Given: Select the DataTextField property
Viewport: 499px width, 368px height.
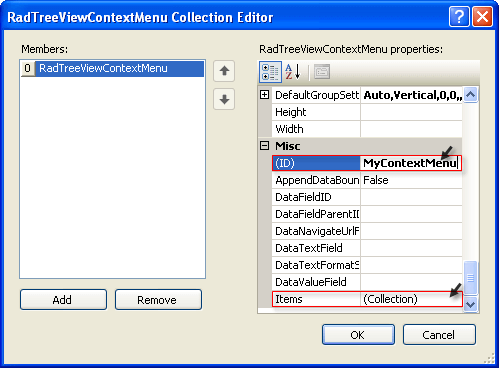Looking at the screenshot, I should click(316, 248).
